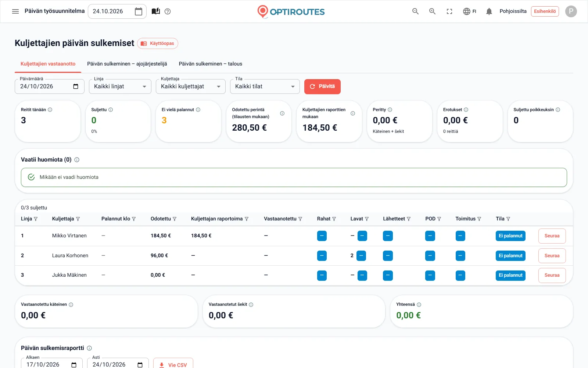Image resolution: width=588 pixels, height=368 pixels.
Task: Click the help question mark icon in header
Action: pos(168,11)
